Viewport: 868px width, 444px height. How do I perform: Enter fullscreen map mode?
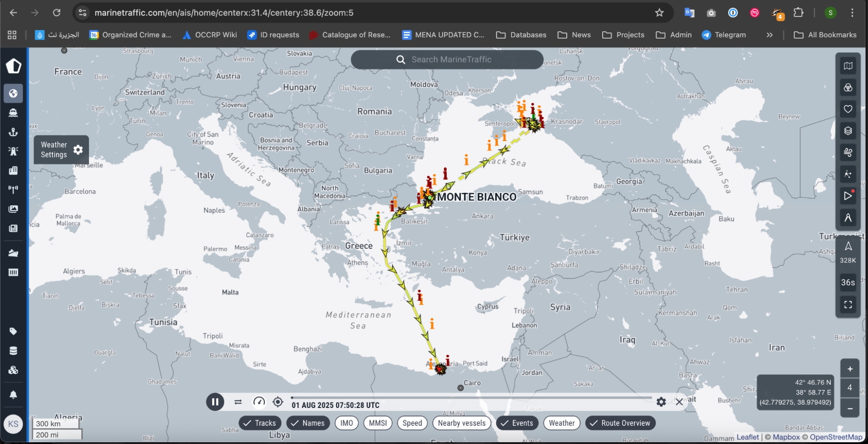pos(848,304)
